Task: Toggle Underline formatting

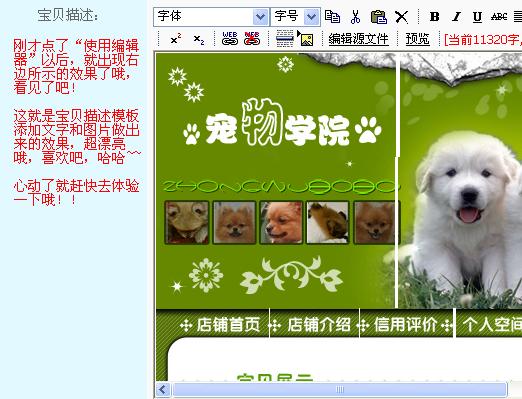Action: pos(477,17)
